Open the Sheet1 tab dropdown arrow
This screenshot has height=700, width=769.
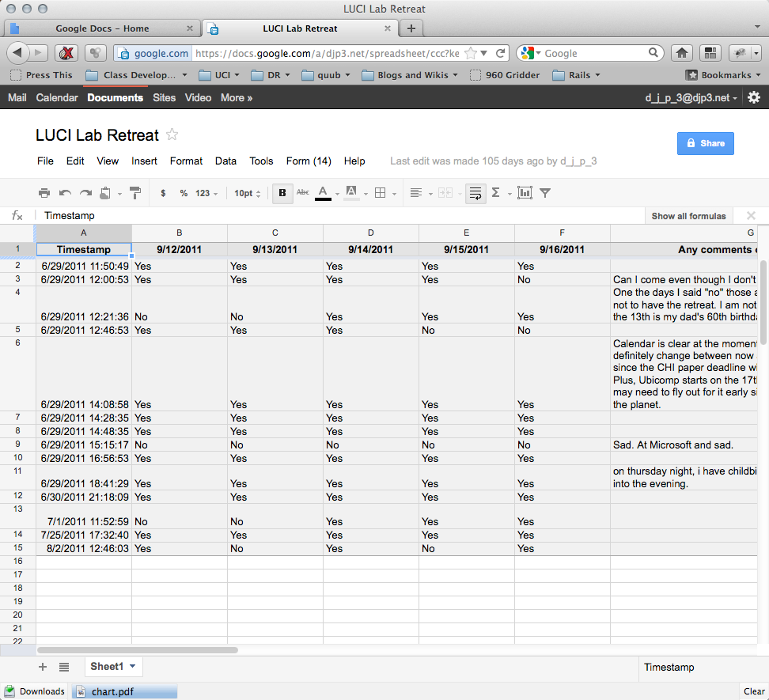132,667
